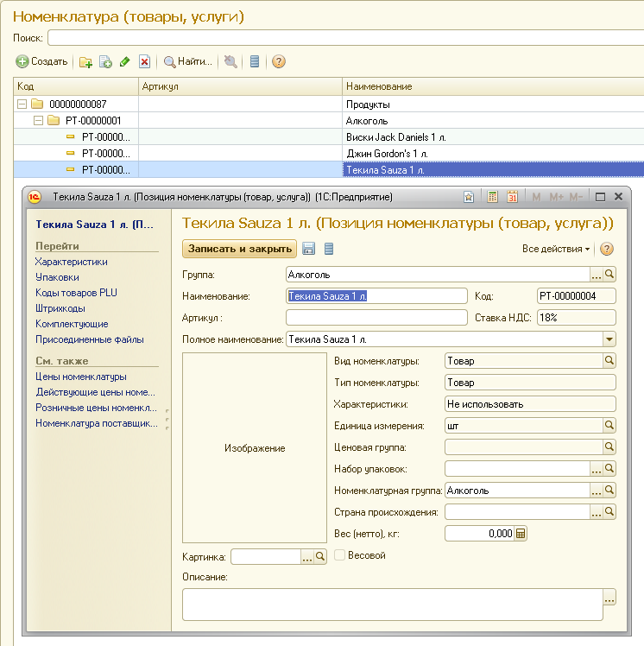644x646 pixels.
Task: Select the Виски Jack Daniels 1 л. row
Action: click(x=395, y=137)
